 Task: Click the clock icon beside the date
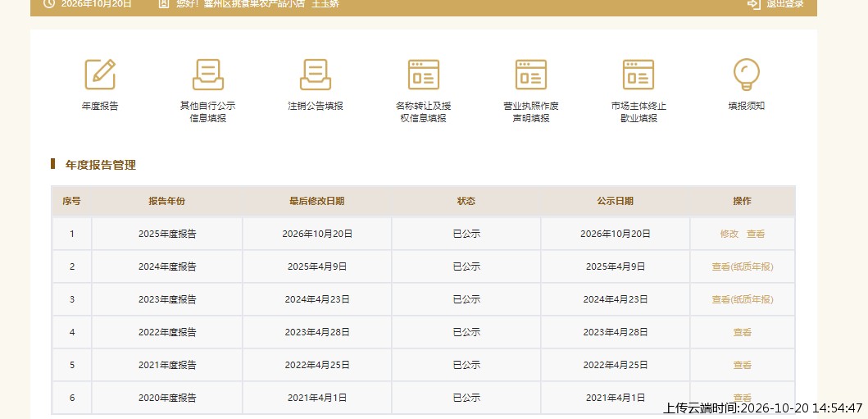pyautogui.click(x=49, y=3)
